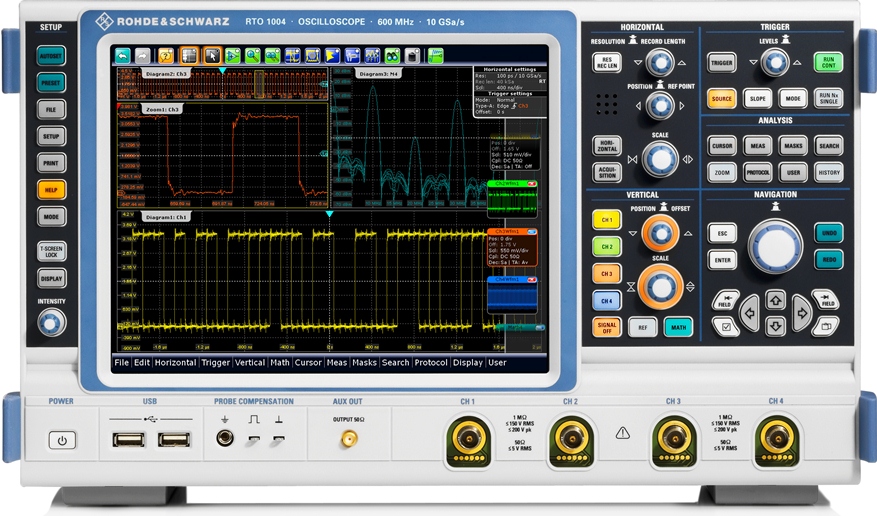Open the Horizontal menu on screen
Viewport: 877px width, 516px height.
(175, 363)
